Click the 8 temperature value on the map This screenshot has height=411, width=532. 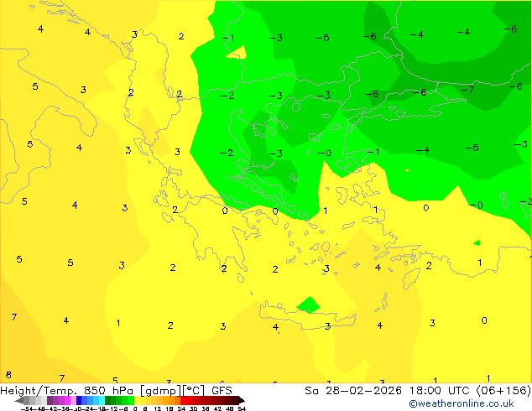(x=8, y=375)
